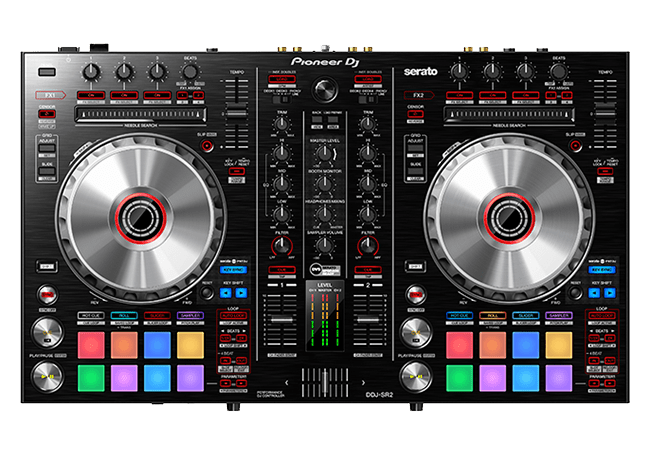
Task: Hold the deck 2 SHIFT button
Action: click(415, 266)
